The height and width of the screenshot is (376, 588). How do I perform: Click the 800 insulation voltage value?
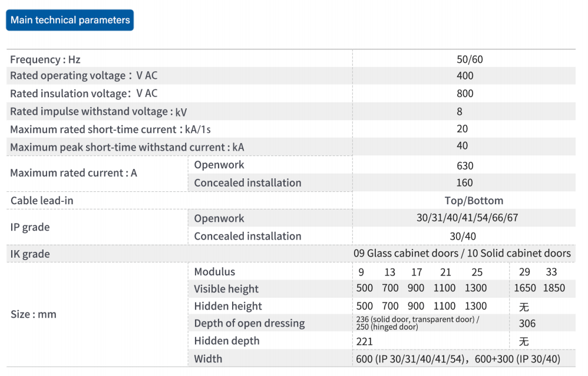(x=465, y=93)
